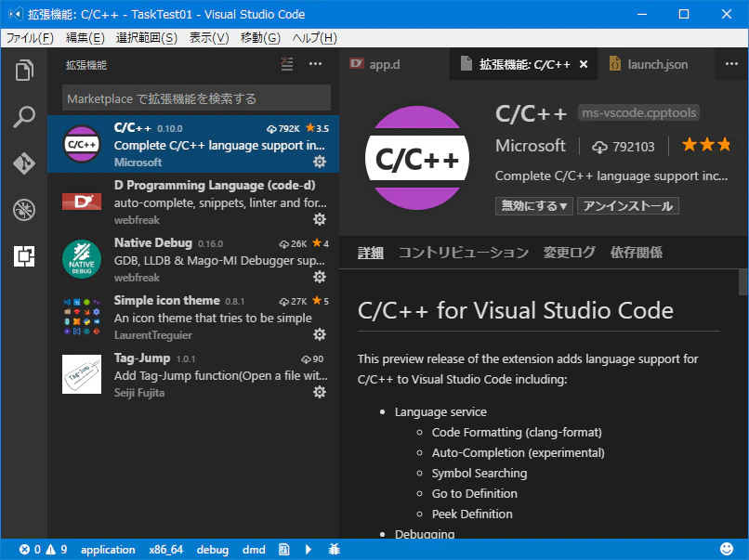This screenshot has width=749, height=560.
Task: Click D Programming Language (code-d) title
Action: click(215, 185)
